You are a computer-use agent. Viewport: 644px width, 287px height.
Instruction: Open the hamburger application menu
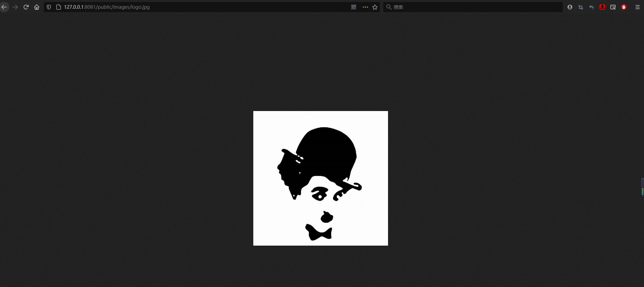click(x=637, y=7)
